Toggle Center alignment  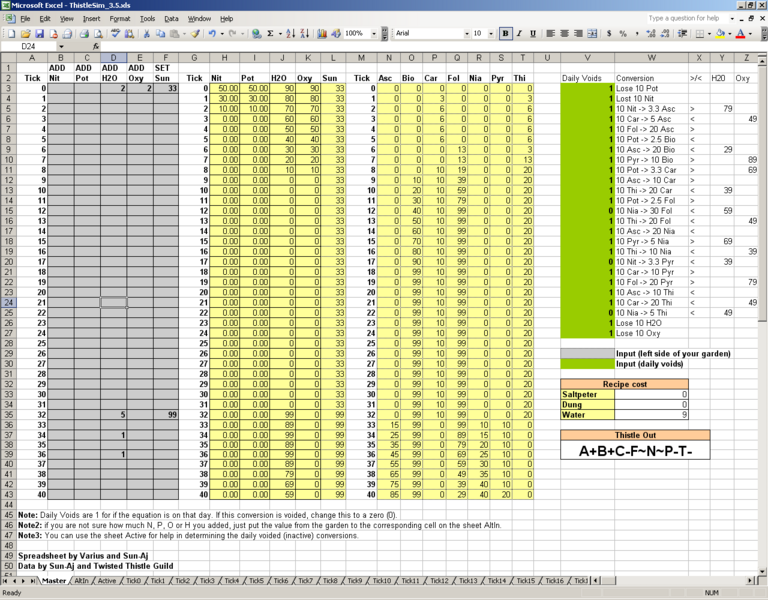[x=564, y=33]
